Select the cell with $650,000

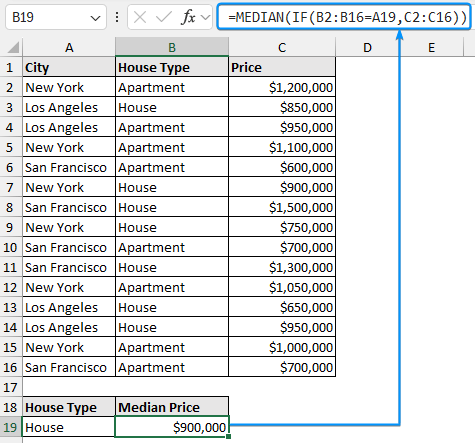(282, 307)
